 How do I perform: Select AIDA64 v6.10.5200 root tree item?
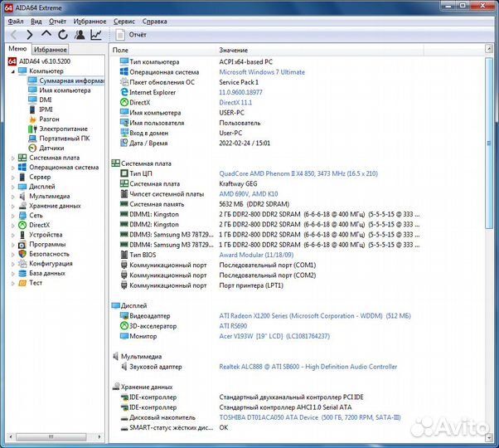click(x=39, y=61)
